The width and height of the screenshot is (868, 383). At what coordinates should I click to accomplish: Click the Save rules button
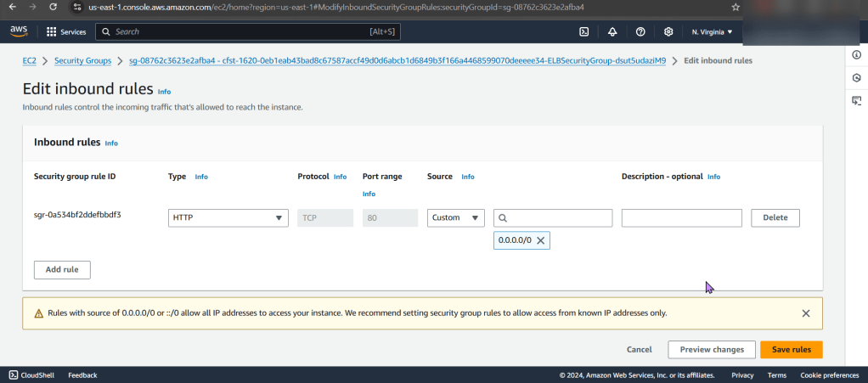(791, 349)
